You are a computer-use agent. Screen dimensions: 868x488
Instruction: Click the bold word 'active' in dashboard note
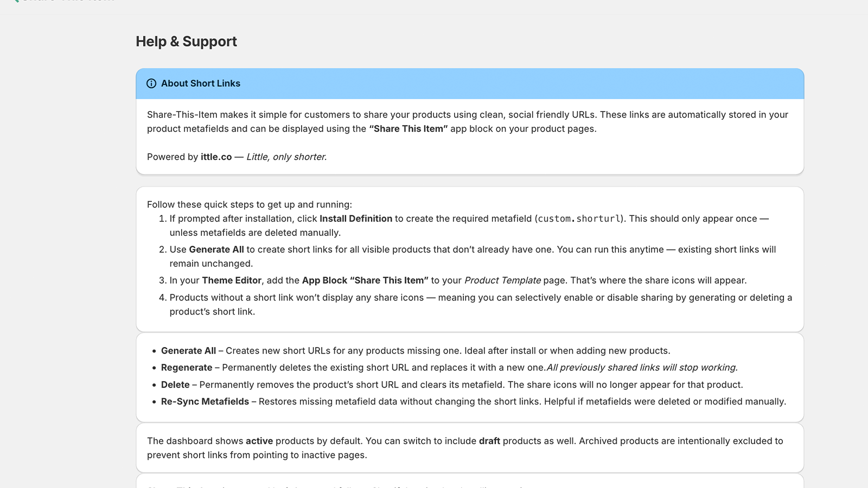pyautogui.click(x=259, y=441)
